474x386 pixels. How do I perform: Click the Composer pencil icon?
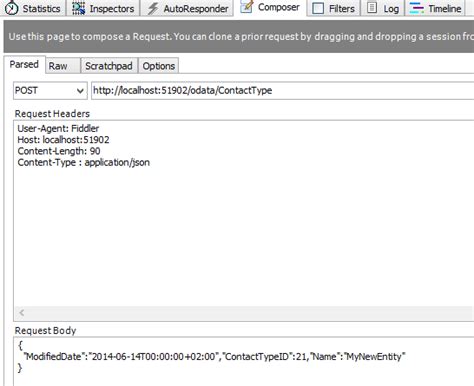(247, 7)
